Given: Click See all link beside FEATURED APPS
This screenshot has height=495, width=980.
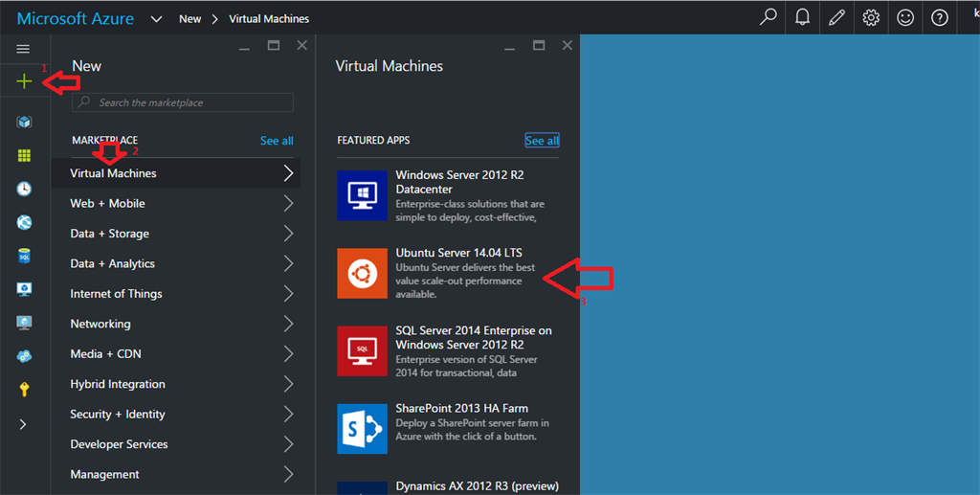Looking at the screenshot, I should [542, 141].
